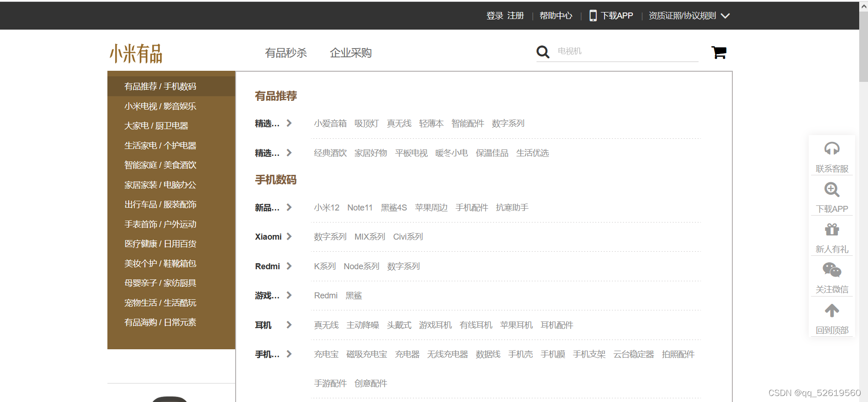Open the 小爱音箱 link
The height and width of the screenshot is (402, 868).
pos(331,124)
